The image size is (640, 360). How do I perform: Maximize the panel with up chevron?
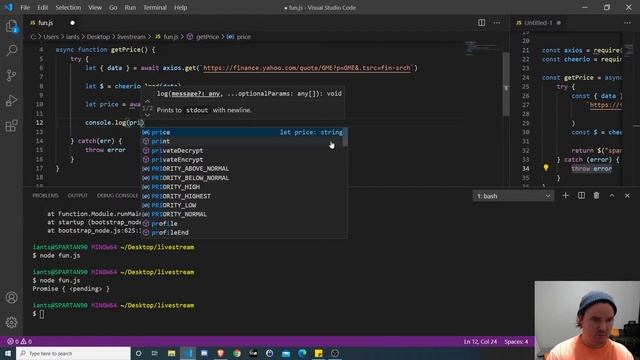coord(612,196)
